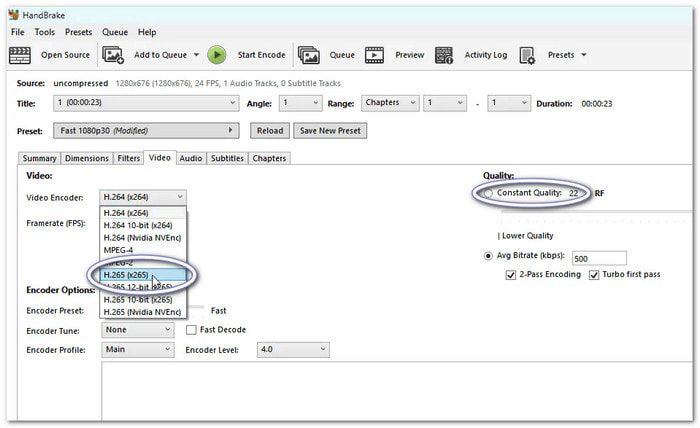Switch to the Filters tab

point(129,158)
